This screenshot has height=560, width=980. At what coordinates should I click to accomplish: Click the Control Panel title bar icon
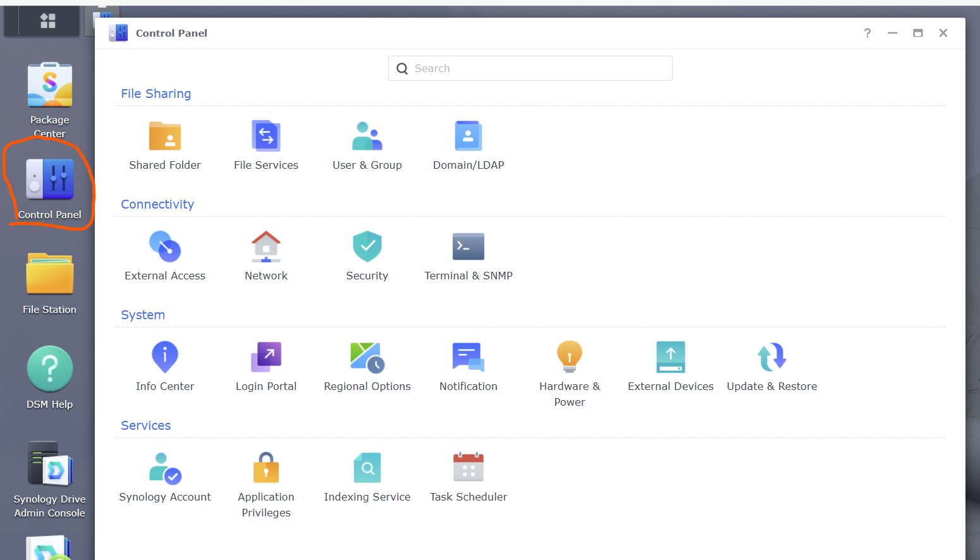[x=118, y=33]
